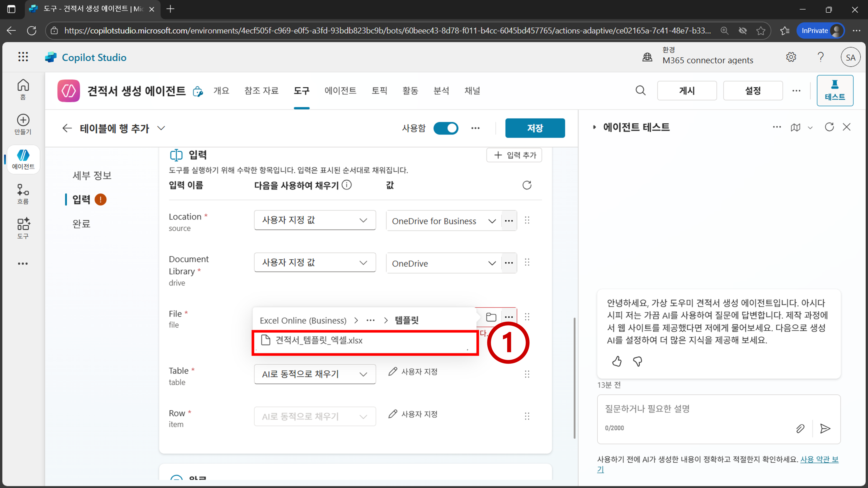The width and height of the screenshot is (868, 488).
Task: Open Table AI로 동적으로 채우기 dropdown
Action: 315,374
